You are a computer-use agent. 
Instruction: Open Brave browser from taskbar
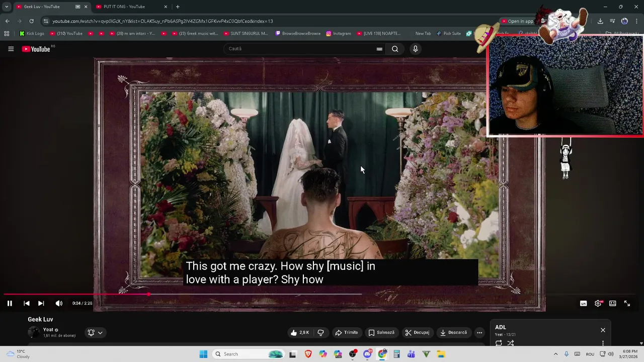click(308, 354)
